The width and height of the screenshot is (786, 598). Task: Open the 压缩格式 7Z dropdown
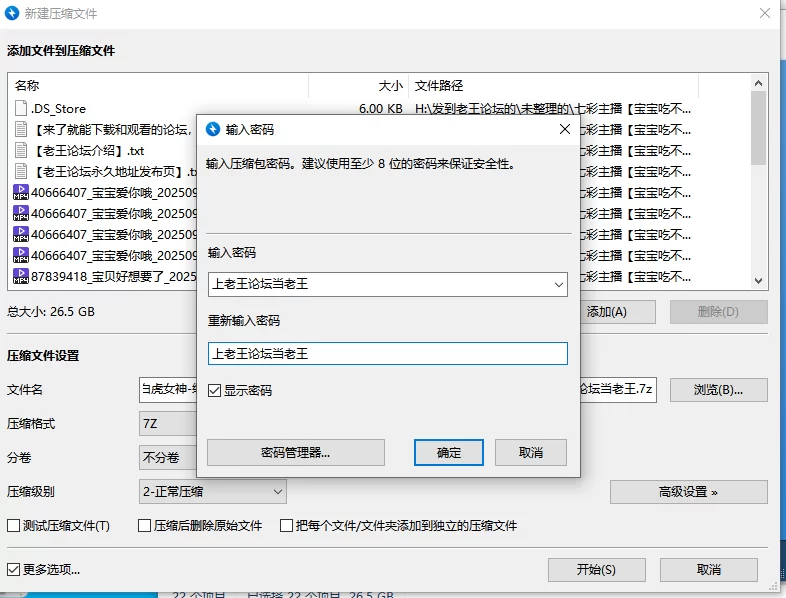pyautogui.click(x=168, y=424)
